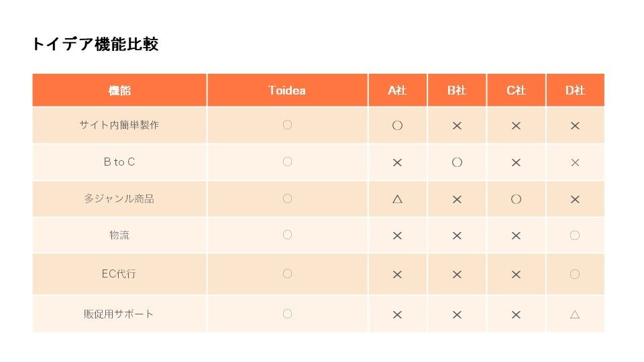Click the A社 column header
The image size is (644, 362).
click(397, 90)
